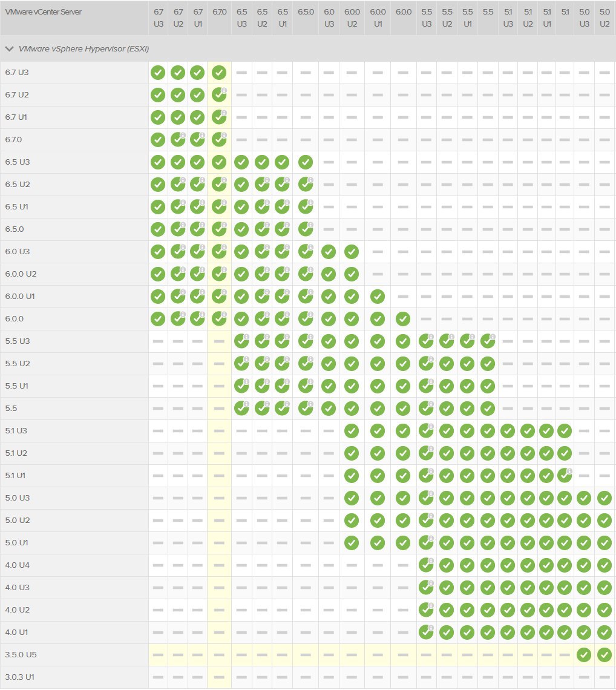Select the 3.5.0 U5 ESXi row label
Viewport: 616px width, 690px height.
point(21,655)
